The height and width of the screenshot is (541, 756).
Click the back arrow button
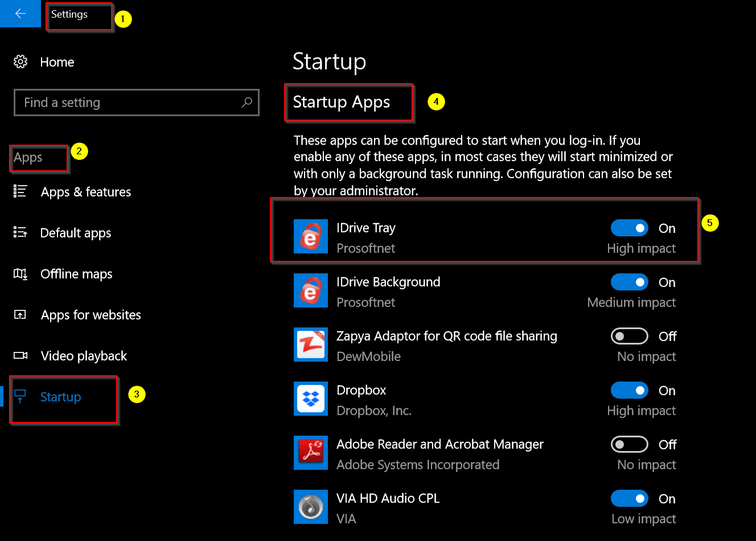click(x=20, y=14)
